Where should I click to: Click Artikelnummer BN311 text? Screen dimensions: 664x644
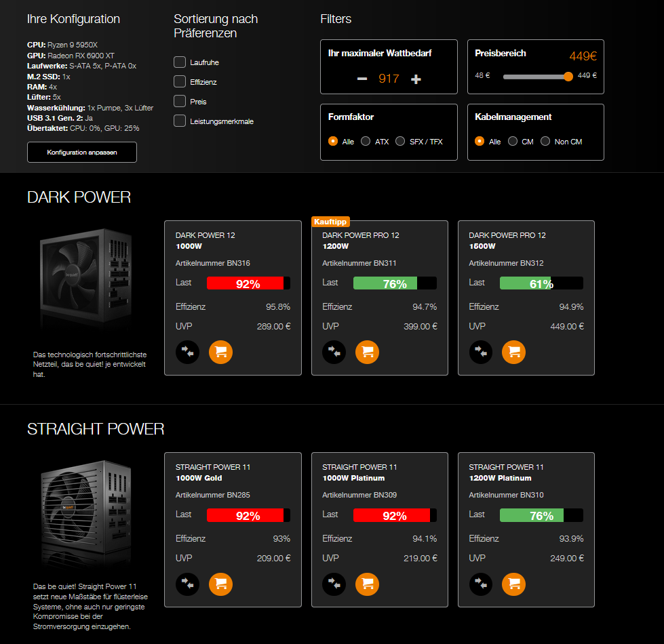(359, 263)
